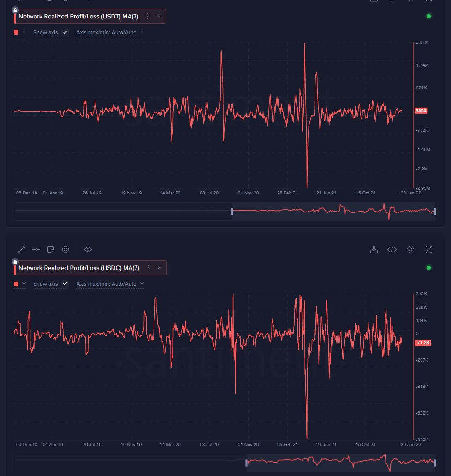Screen dimensions: 451x476
Task: Open the embed code icon for USDC chart
Action: [392, 250]
